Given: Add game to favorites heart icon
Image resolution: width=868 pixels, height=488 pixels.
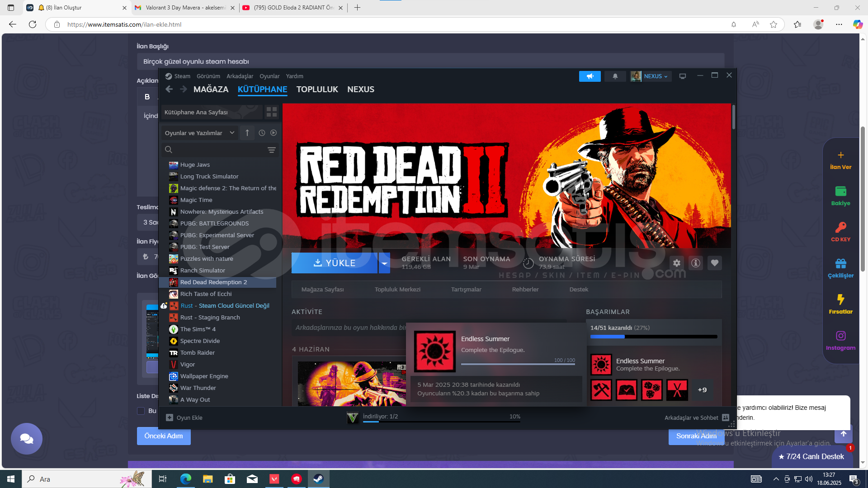Looking at the screenshot, I should [715, 263].
